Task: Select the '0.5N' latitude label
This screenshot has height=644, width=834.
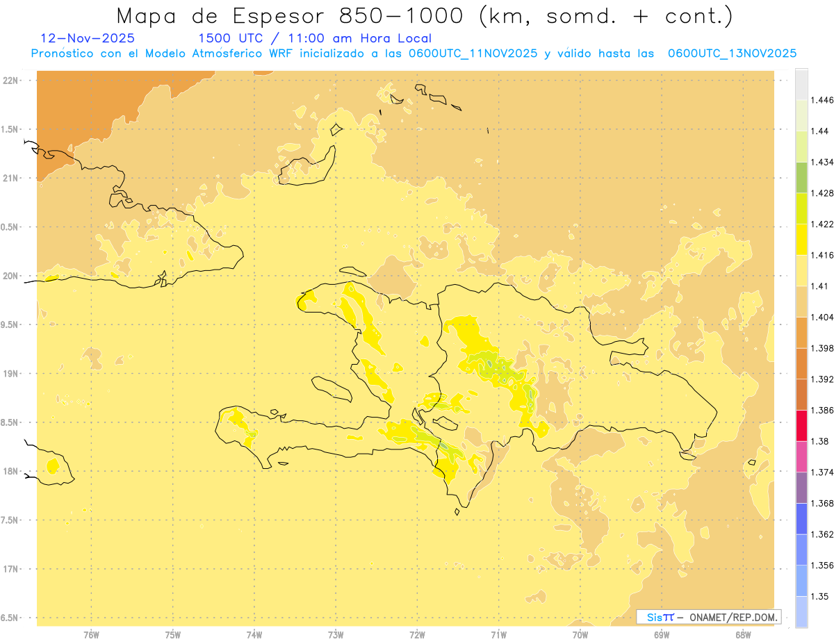Action: pos(10,227)
